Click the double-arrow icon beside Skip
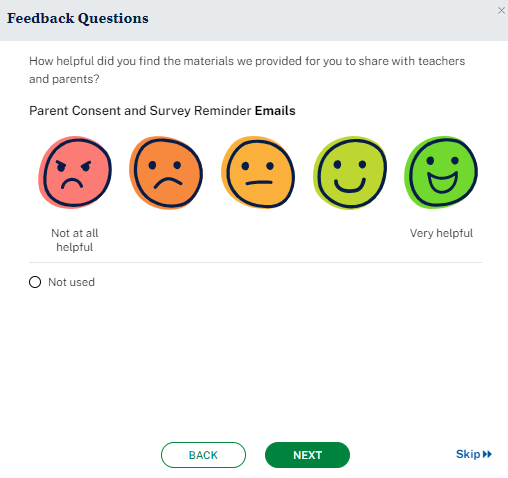Image resolution: width=508 pixels, height=478 pixels. pos(487,454)
